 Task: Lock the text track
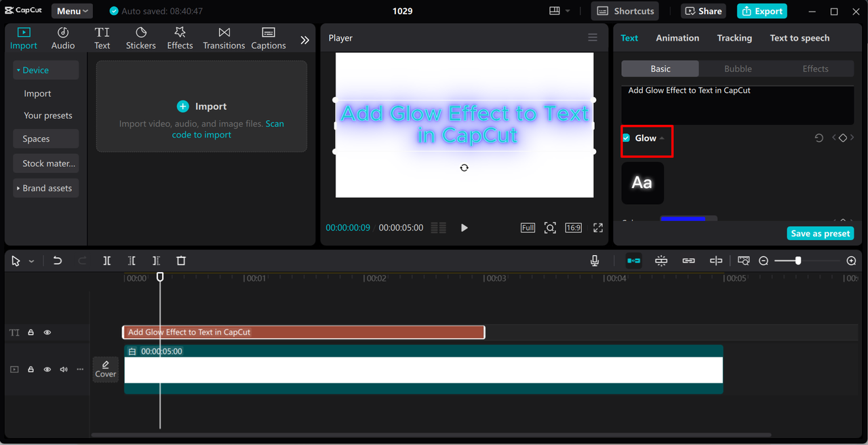click(x=31, y=332)
